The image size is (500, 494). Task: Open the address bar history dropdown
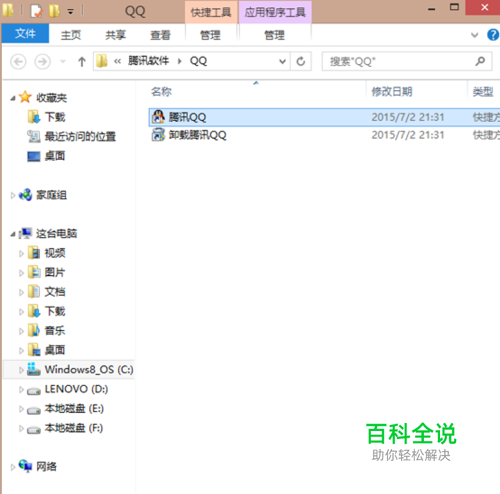[x=282, y=61]
